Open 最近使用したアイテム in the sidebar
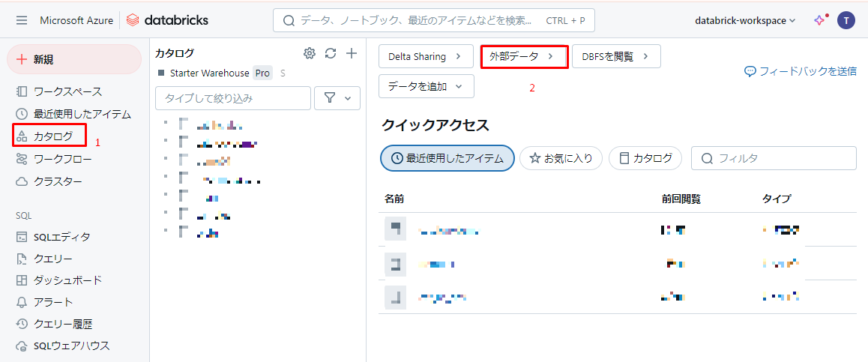 coord(73,115)
